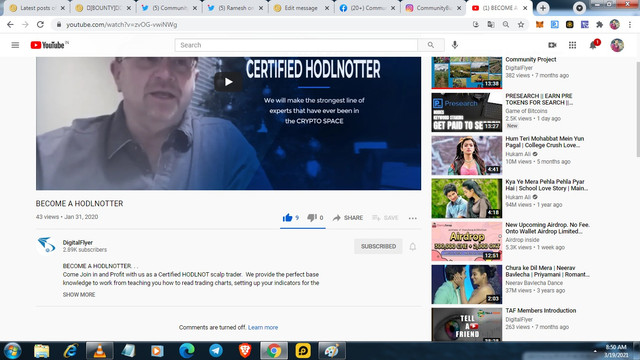This screenshot has width=640, height=360.
Task: Open the translate page icon in address bar
Action: click(x=491, y=24)
